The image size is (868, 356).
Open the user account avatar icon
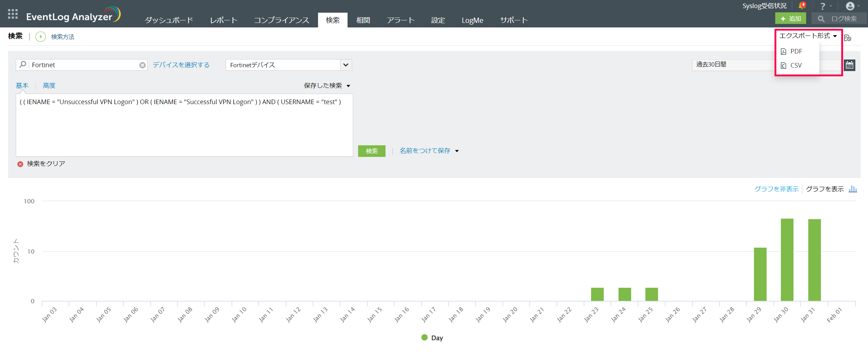[850, 6]
